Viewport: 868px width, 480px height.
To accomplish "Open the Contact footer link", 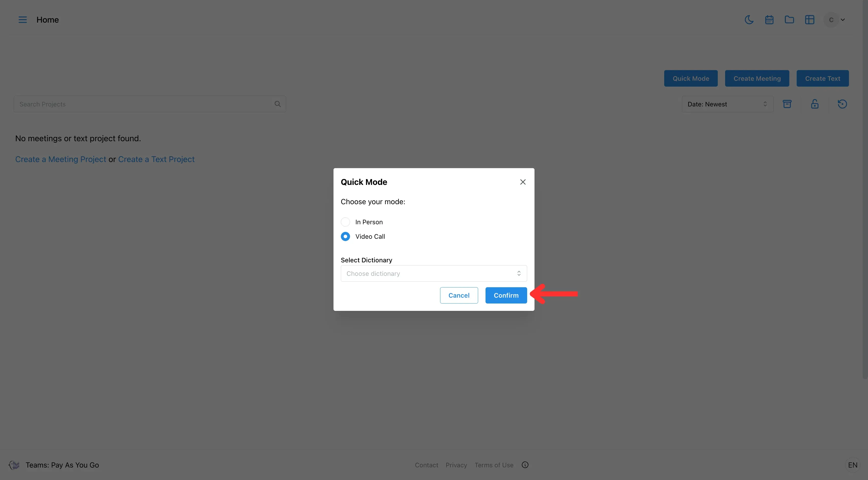I will [x=426, y=465].
